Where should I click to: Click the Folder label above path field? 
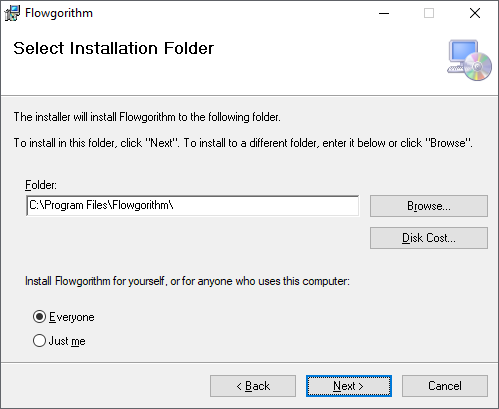click(41, 185)
